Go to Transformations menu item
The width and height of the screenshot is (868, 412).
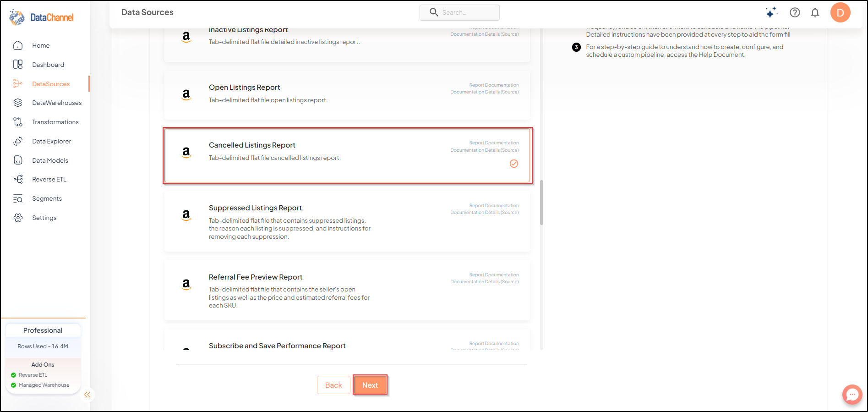tap(55, 122)
